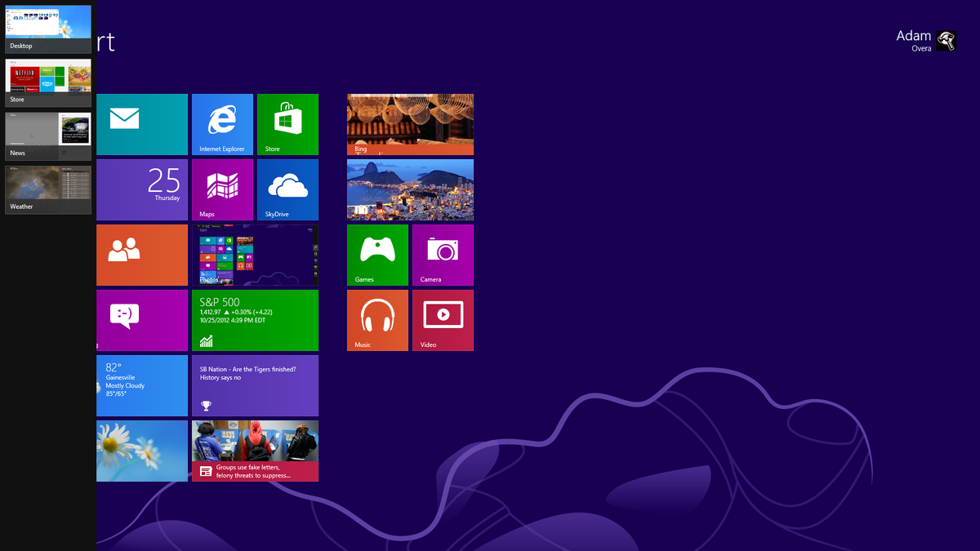The width and height of the screenshot is (980, 551).
Task: Open the Calendar tile showing Thursday 25
Action: tap(141, 189)
